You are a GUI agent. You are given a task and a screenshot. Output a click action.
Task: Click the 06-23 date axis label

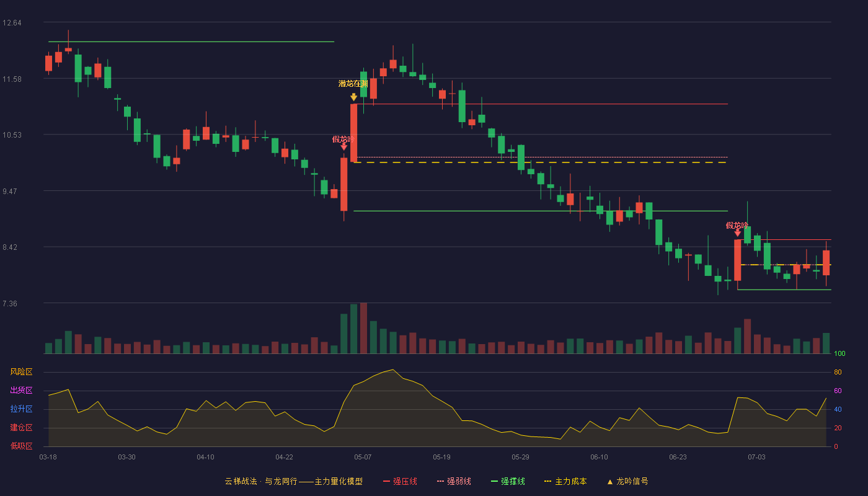pos(678,457)
